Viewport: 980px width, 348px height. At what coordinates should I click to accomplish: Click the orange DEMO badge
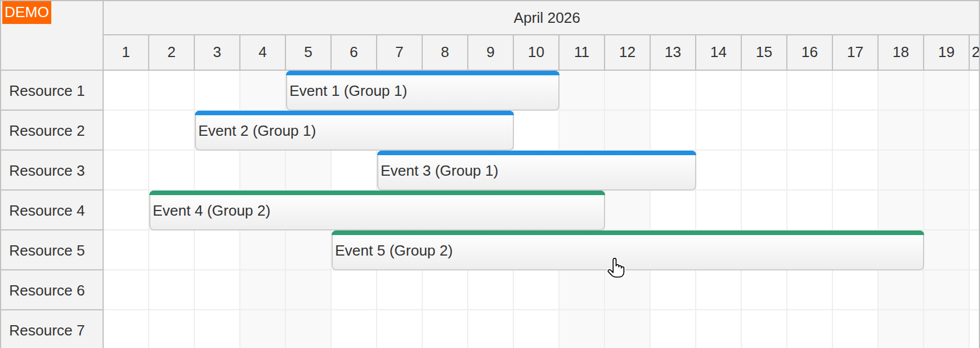pos(27,11)
